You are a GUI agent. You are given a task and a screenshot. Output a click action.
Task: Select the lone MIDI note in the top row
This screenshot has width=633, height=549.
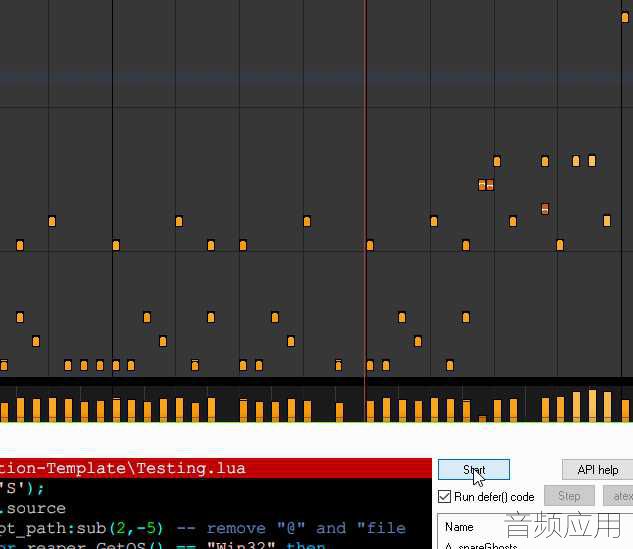pos(625,17)
